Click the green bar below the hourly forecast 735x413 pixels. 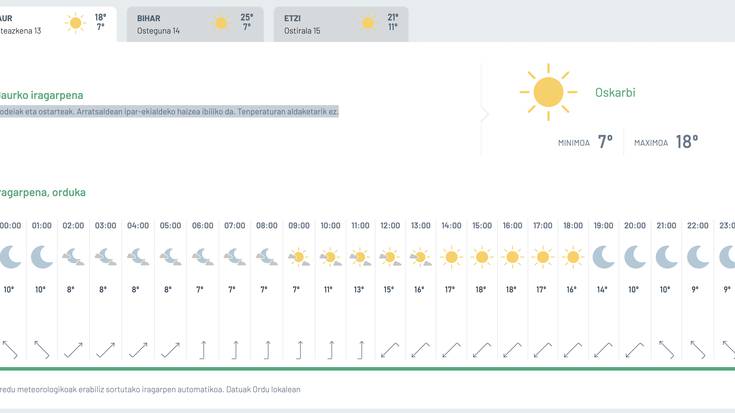tap(367, 369)
